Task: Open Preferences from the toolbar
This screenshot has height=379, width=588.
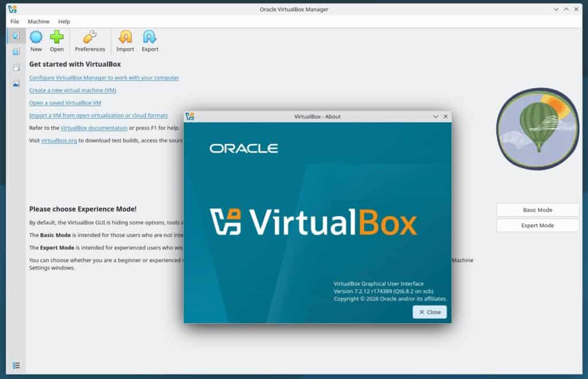Action: click(x=90, y=41)
